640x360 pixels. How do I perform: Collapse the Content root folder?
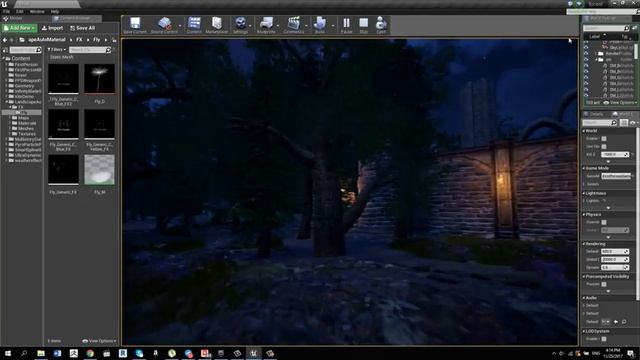click(x=3, y=59)
